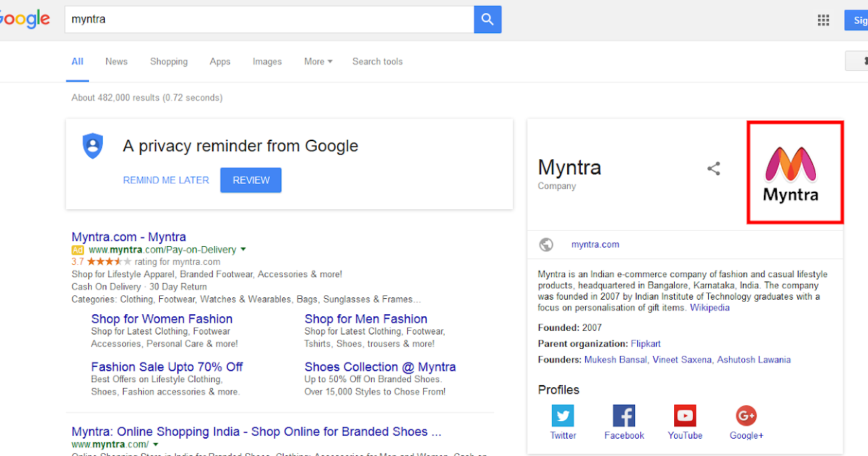Open the Wikipedia link in description

click(x=710, y=308)
